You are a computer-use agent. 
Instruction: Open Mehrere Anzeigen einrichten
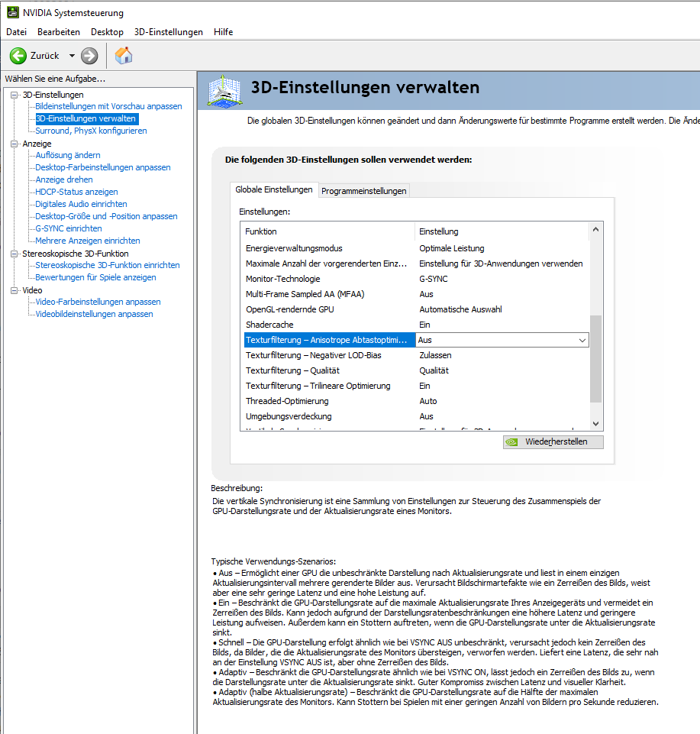click(x=88, y=240)
